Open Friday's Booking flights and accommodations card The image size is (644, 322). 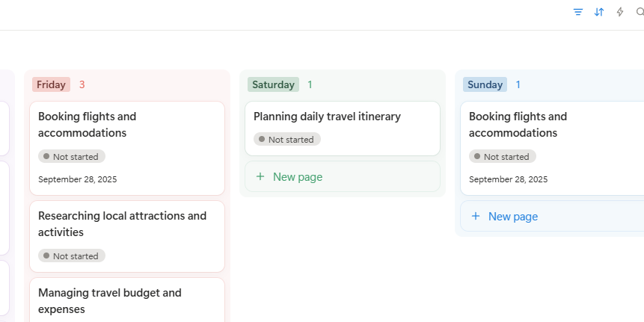point(127,125)
